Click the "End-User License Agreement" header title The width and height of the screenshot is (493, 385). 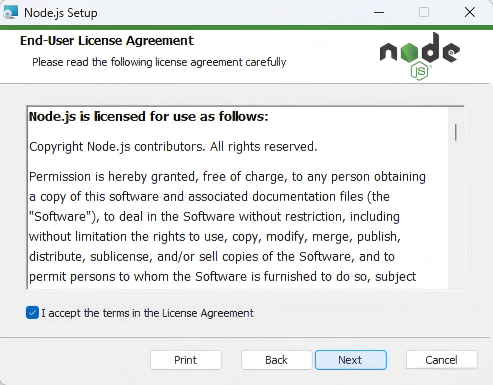pyautogui.click(x=107, y=41)
